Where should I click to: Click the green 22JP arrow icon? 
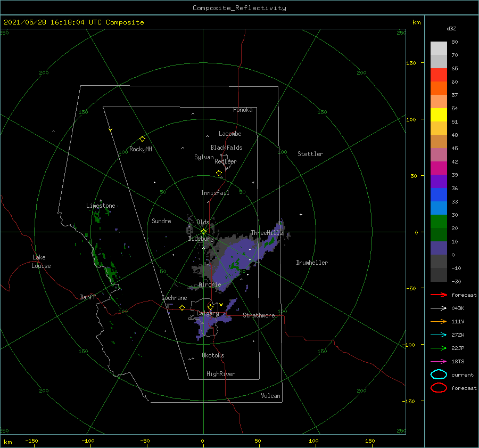pyautogui.click(x=439, y=348)
